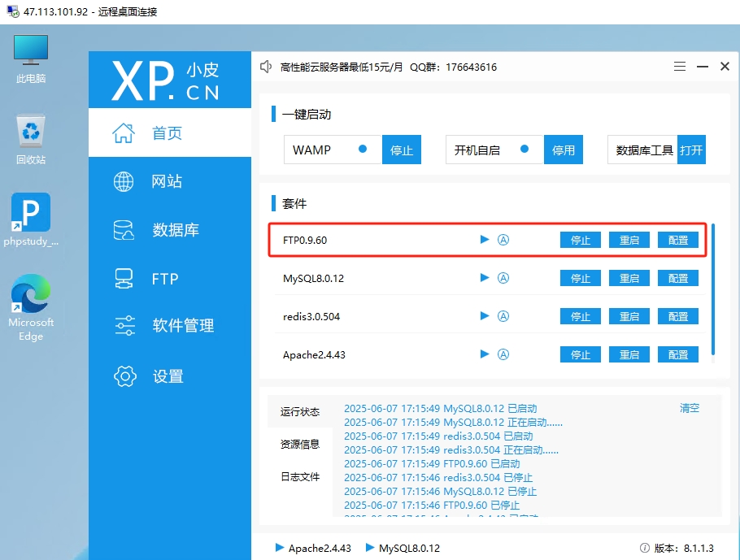
Task: Select FTP0.9.60 row name
Action: 305,240
